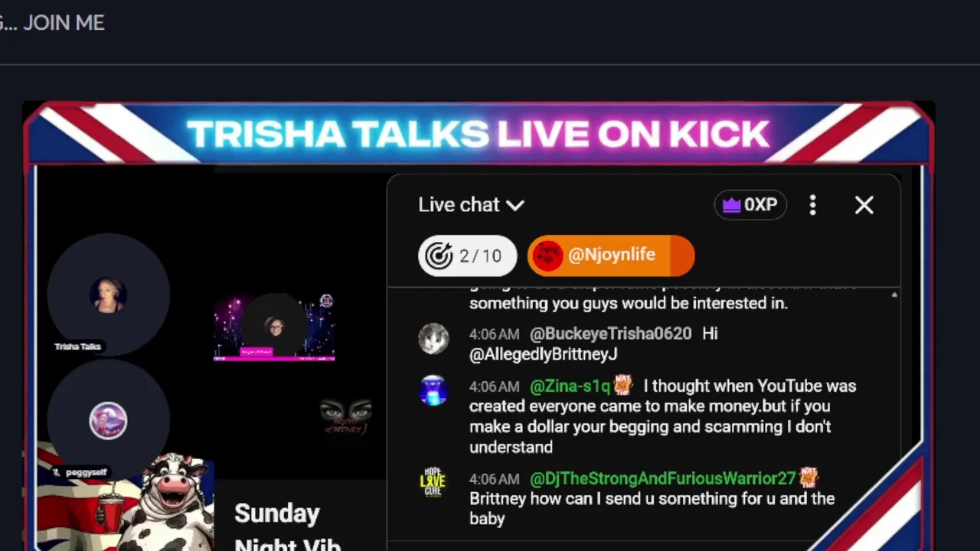
Task: Click the center pink stage video thumbnail
Action: (x=274, y=327)
